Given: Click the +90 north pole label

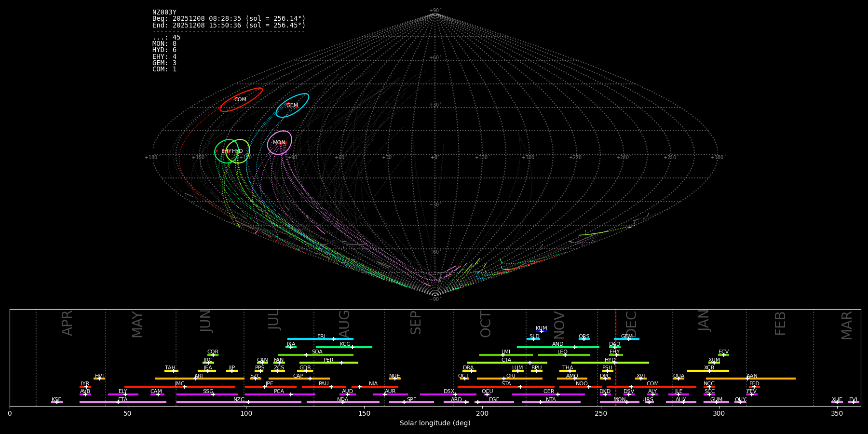Looking at the screenshot, I should (434, 10).
